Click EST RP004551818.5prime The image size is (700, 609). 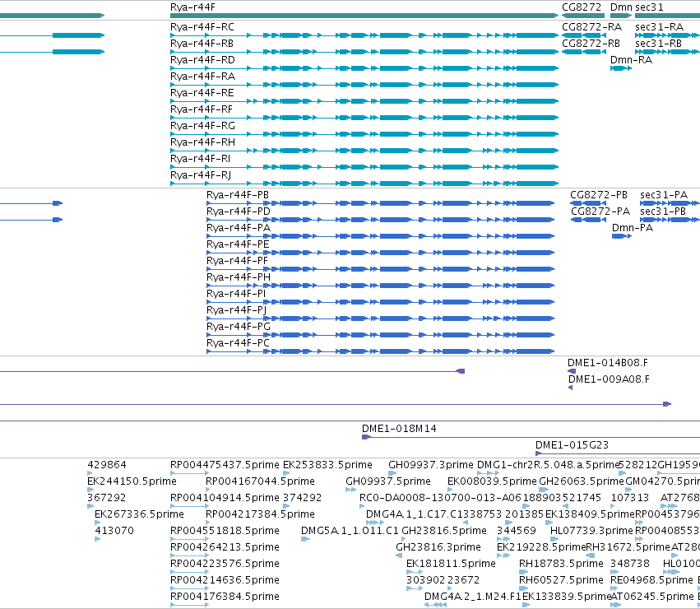click(x=225, y=532)
